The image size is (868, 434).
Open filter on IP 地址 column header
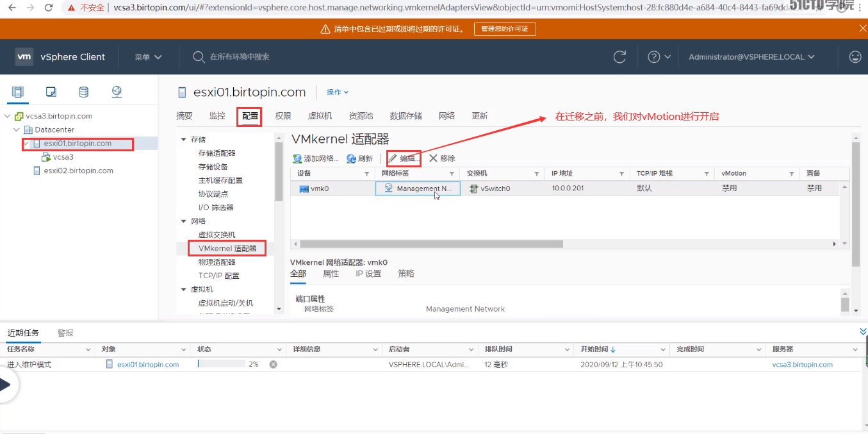pos(621,174)
